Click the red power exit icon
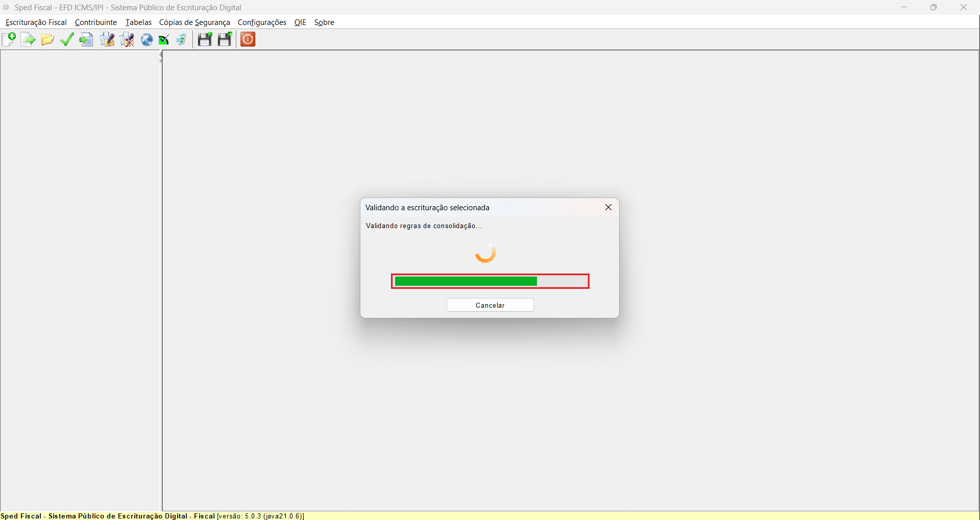 248,39
